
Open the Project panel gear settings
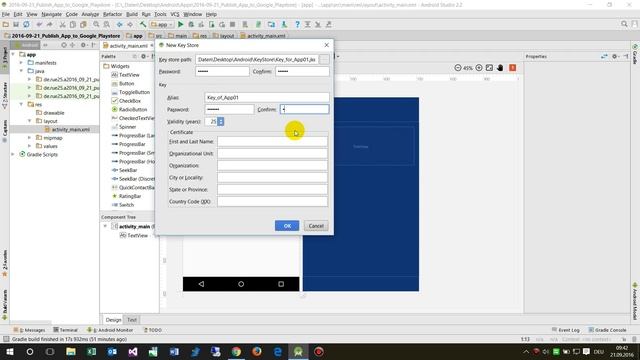click(x=83, y=45)
